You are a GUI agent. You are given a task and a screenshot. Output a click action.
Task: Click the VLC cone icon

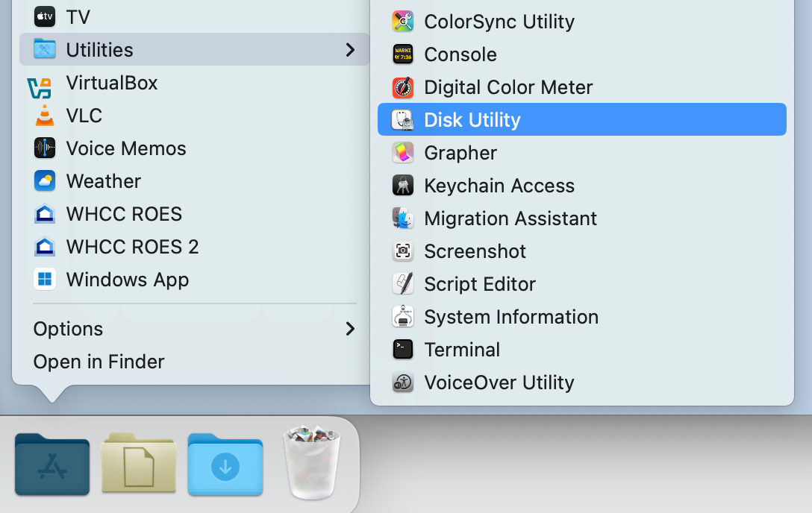tap(45, 116)
